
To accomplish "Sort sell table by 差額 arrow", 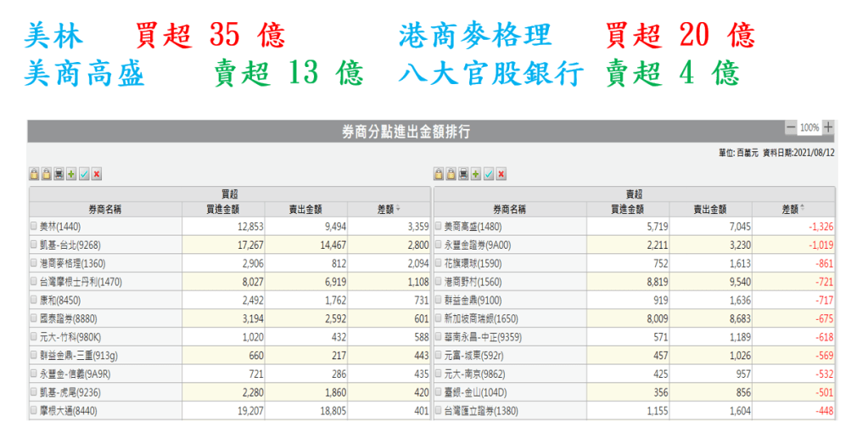I will [803, 209].
